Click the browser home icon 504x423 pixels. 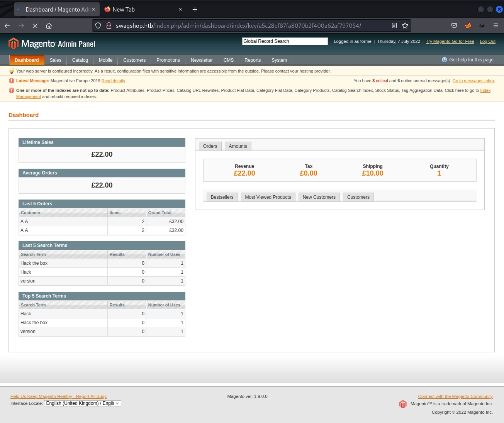pos(49,25)
